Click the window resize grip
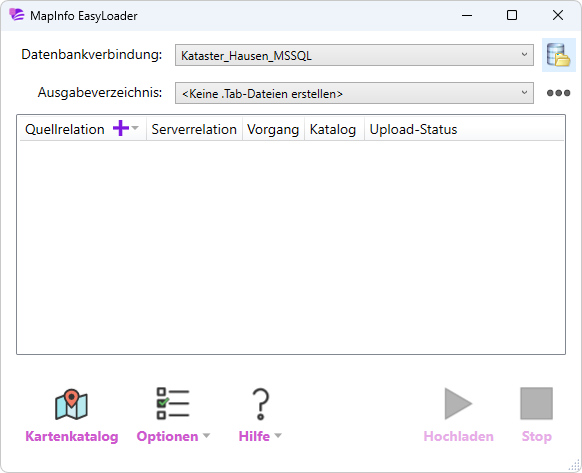 [575, 465]
